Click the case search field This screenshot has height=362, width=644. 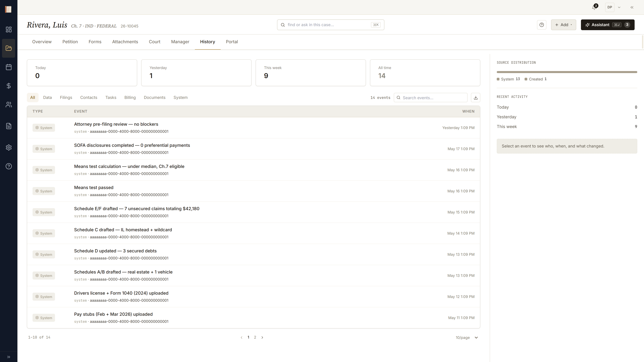pos(331,25)
